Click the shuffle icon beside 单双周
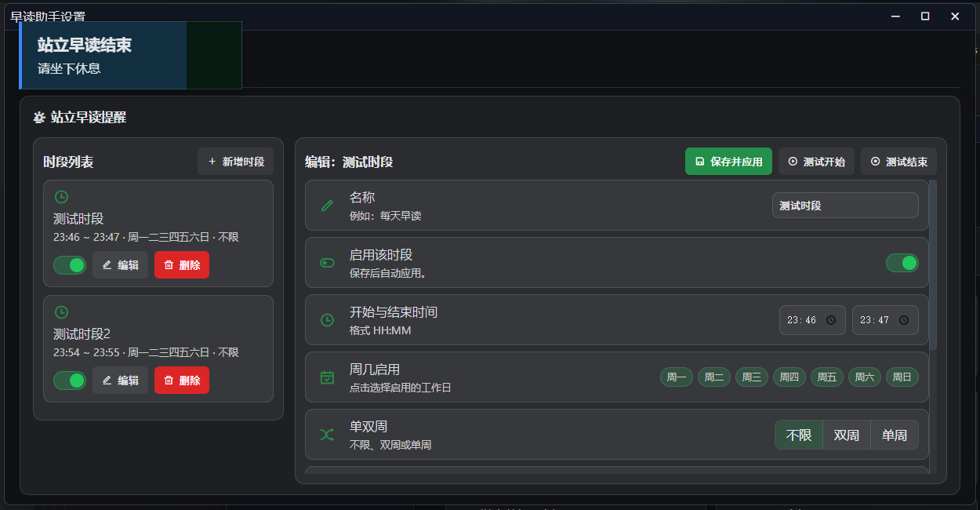Viewport: 980px width, 510px height. (x=328, y=435)
